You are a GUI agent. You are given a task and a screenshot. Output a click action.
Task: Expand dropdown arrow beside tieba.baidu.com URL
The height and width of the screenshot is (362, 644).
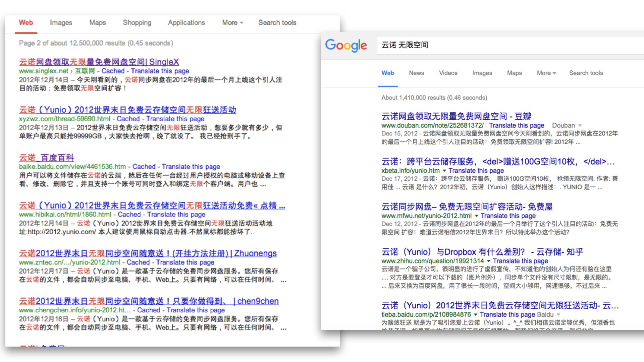[x=476, y=315]
